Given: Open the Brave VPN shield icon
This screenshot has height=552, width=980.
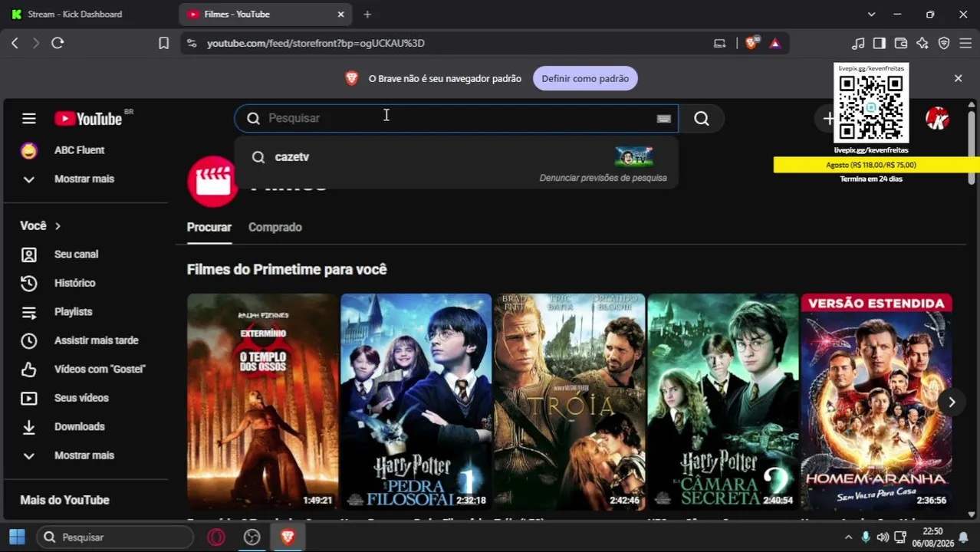Looking at the screenshot, I should [944, 43].
